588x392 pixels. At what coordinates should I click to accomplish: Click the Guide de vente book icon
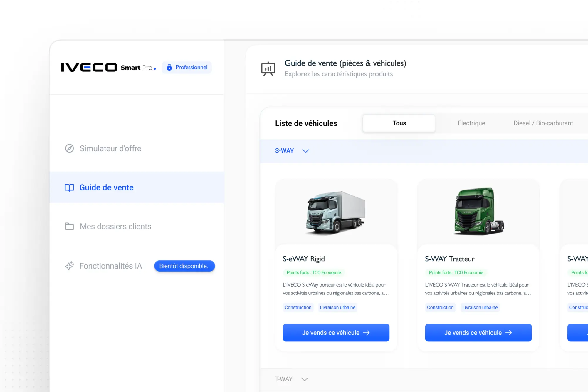tap(69, 187)
